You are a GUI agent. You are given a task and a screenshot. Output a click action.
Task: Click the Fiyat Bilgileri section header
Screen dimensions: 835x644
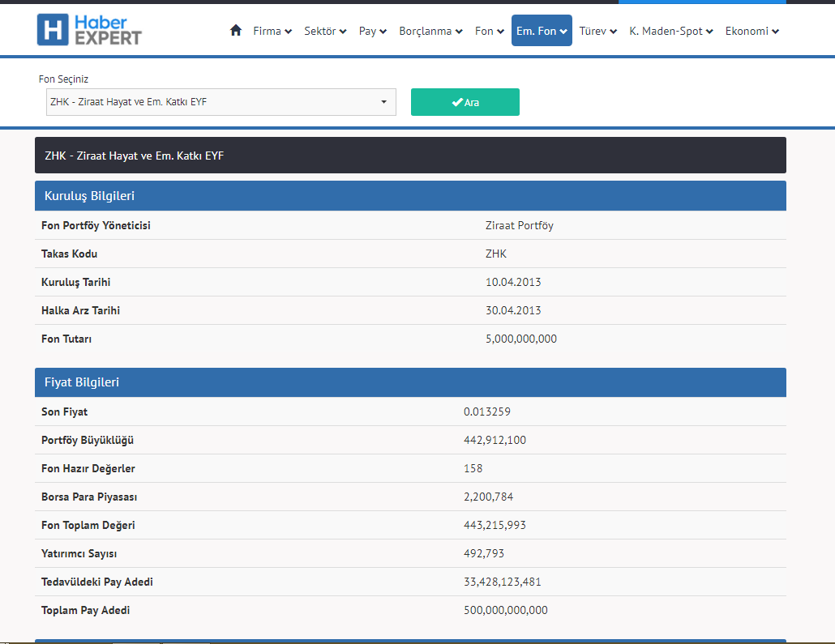[x=410, y=382]
